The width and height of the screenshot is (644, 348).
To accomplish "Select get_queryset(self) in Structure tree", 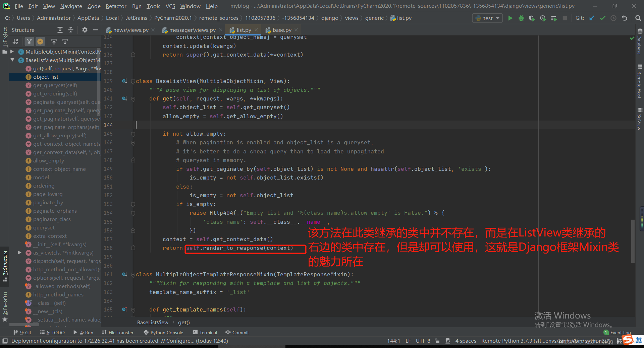I will point(55,85).
